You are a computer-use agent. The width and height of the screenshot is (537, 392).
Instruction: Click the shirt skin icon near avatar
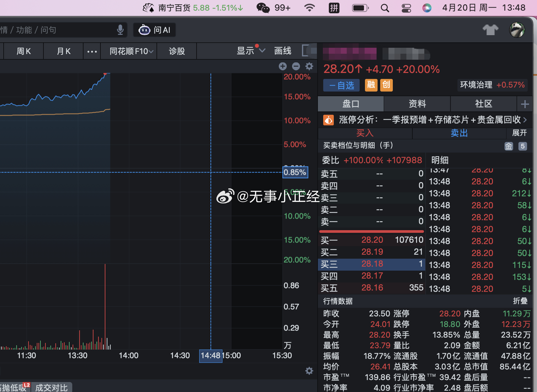pyautogui.click(x=491, y=30)
